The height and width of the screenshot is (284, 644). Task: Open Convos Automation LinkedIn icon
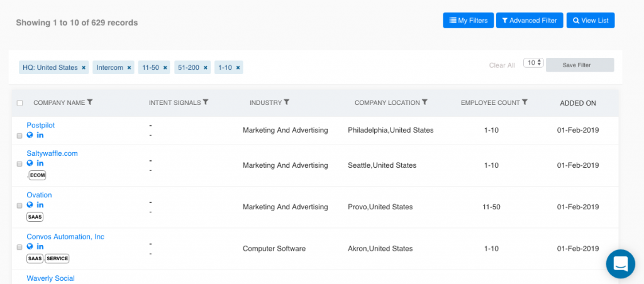pos(40,246)
